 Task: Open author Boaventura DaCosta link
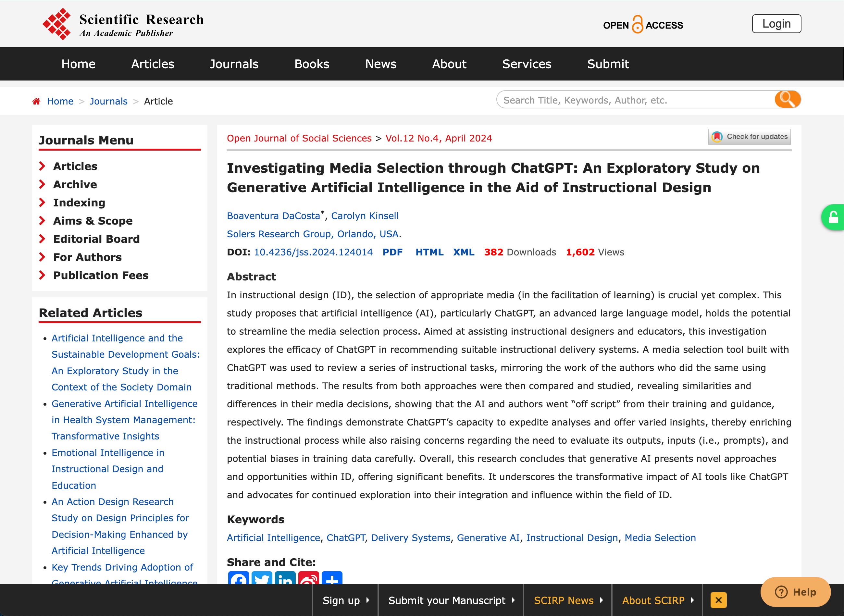[x=273, y=216]
